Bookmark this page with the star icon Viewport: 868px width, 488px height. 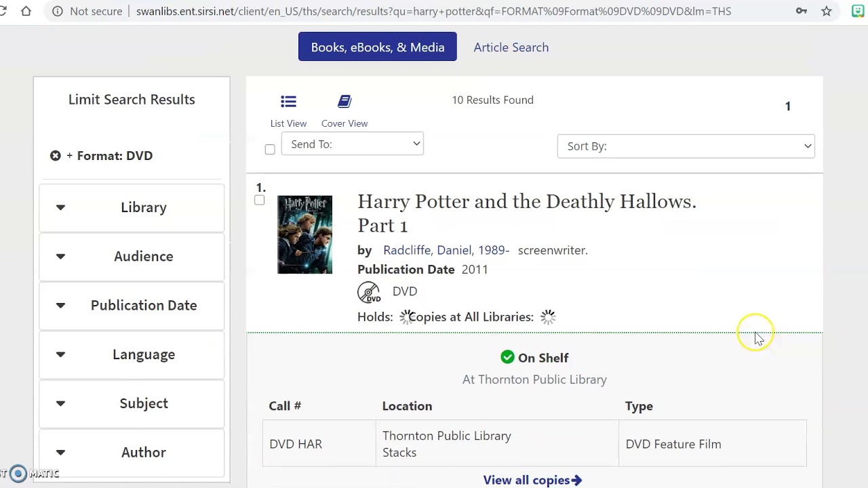pos(827,11)
